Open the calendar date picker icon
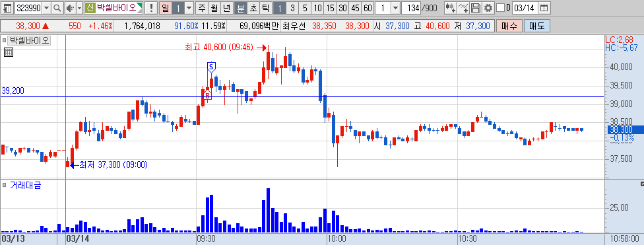The height and width of the screenshot is (245, 644). [544, 8]
